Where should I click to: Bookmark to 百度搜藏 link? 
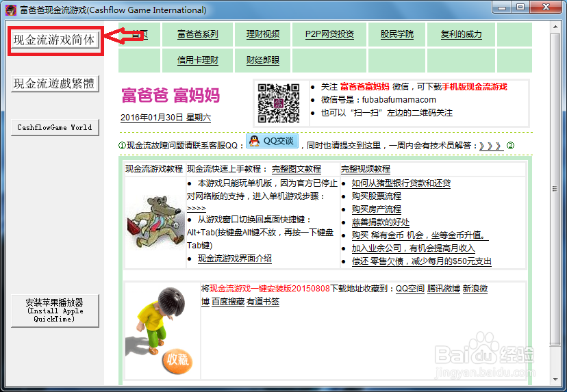coord(228,302)
